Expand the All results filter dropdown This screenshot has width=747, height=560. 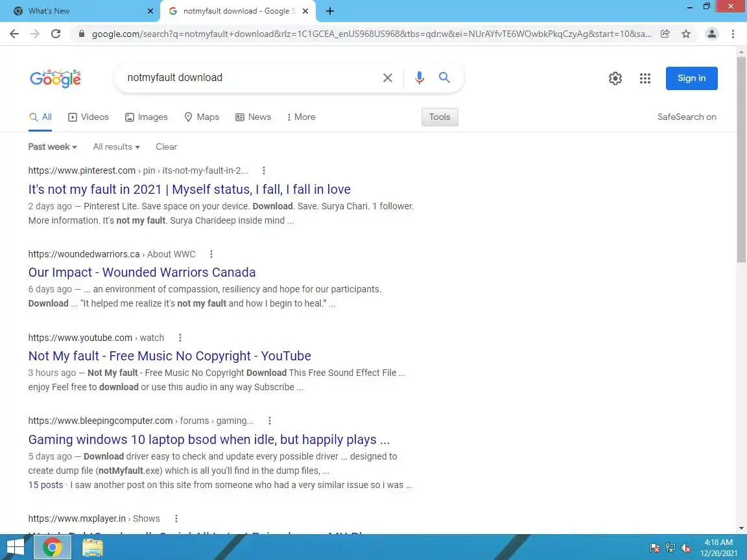pos(116,146)
